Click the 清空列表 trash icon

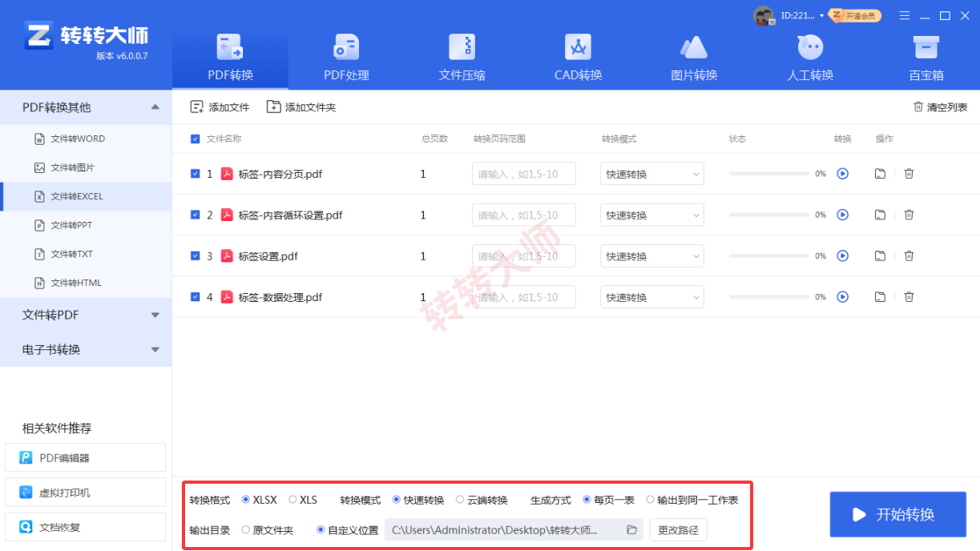(x=918, y=107)
